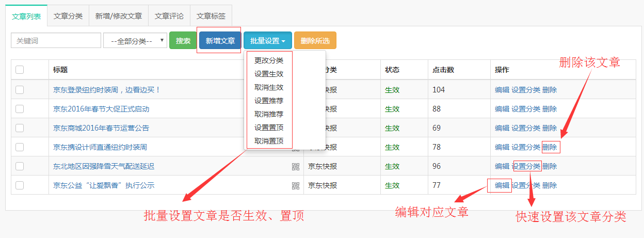Screen dimensions: 644x238
Task: Choose 更改分类 from the batch menu
Action: (269, 60)
